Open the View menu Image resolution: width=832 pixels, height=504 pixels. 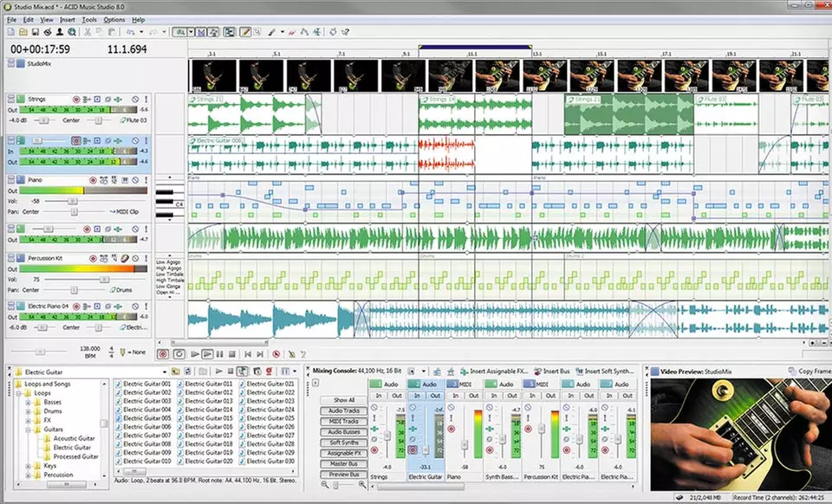47,20
